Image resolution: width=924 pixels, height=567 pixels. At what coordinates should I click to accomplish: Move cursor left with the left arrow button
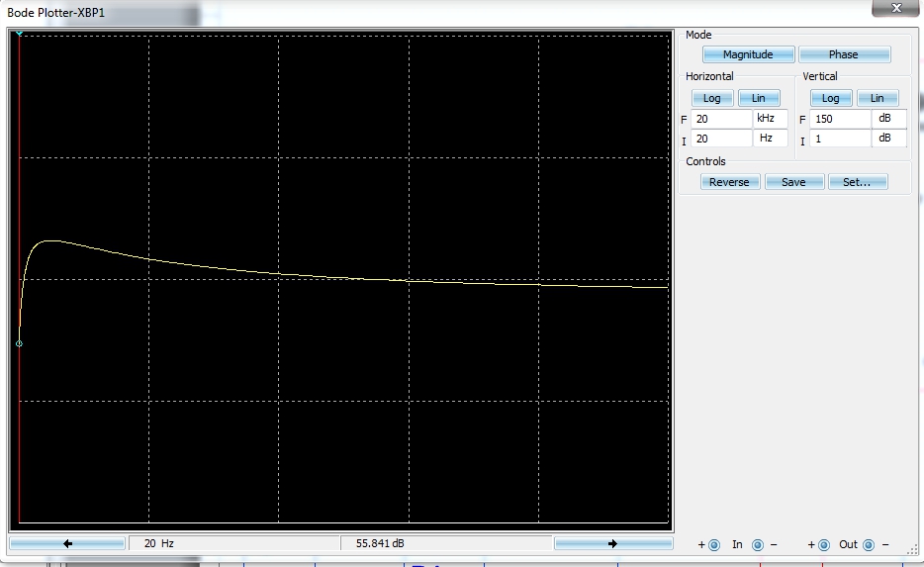pyautogui.click(x=67, y=543)
